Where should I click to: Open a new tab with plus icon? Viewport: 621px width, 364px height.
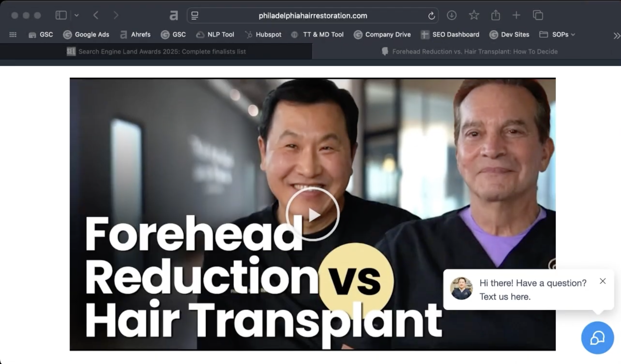click(x=516, y=15)
